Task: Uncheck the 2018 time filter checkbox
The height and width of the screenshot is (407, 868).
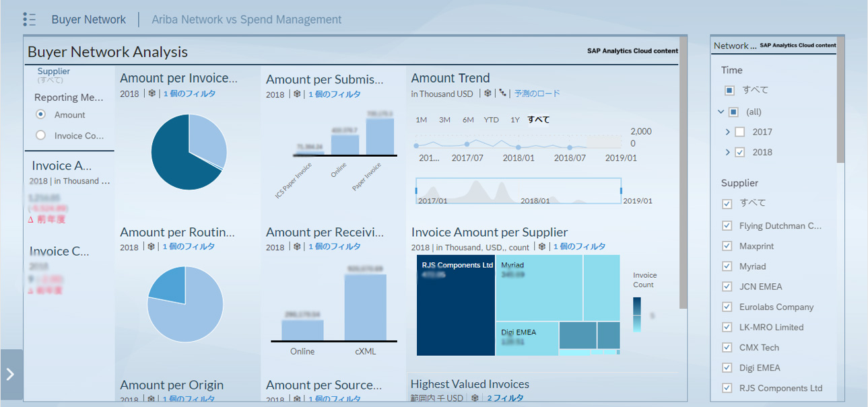Action: pos(740,152)
